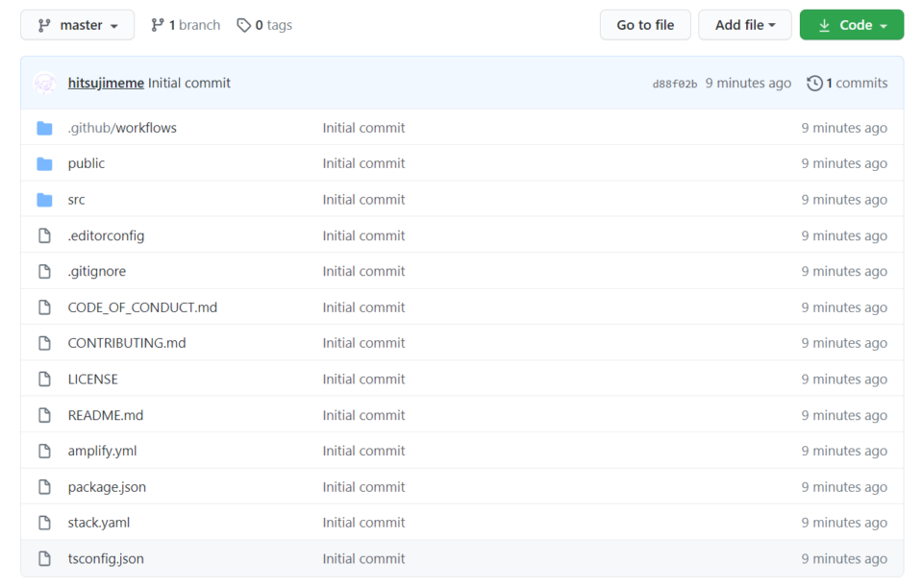Click the blue public folder icon
The image size is (923, 588).
pos(44,162)
